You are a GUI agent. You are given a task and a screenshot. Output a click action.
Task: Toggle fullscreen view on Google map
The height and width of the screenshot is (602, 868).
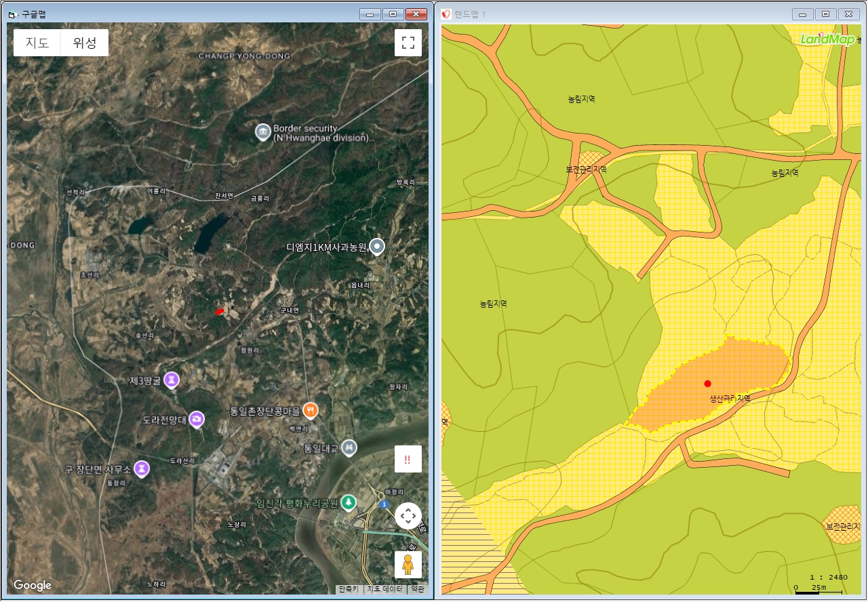pyautogui.click(x=408, y=43)
